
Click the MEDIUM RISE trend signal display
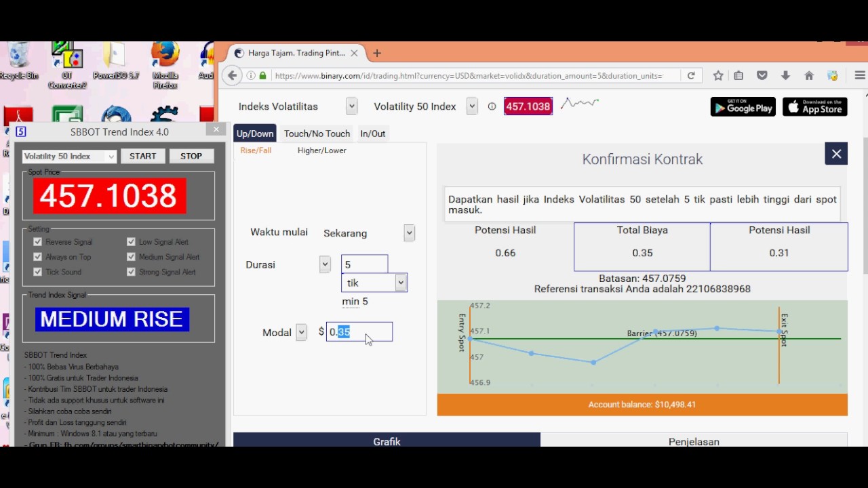[x=112, y=319]
